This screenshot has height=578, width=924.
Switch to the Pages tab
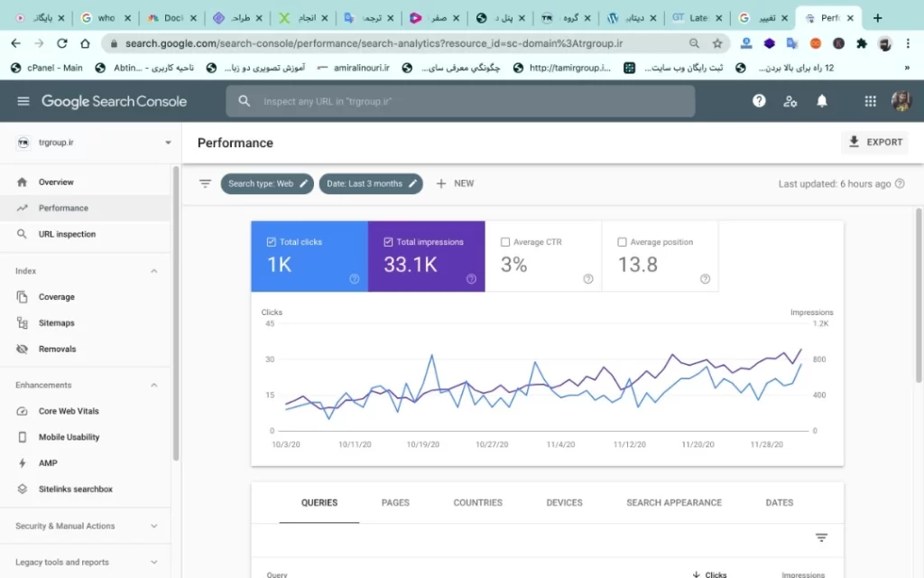[x=395, y=503]
